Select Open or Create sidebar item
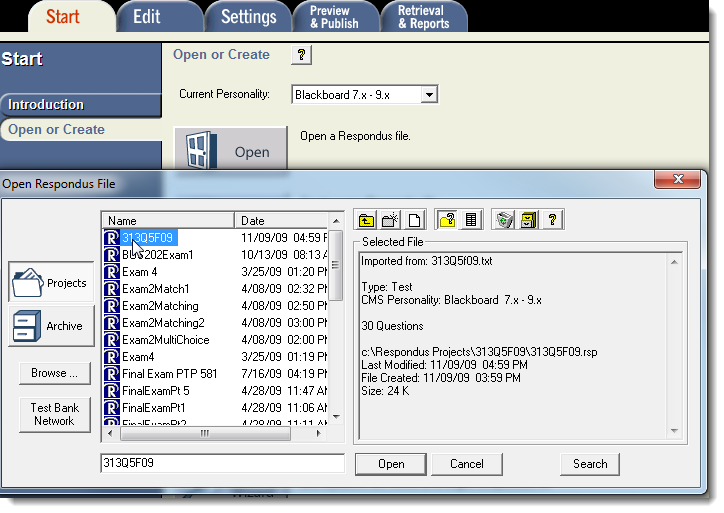The height and width of the screenshot is (513, 724). click(x=81, y=130)
